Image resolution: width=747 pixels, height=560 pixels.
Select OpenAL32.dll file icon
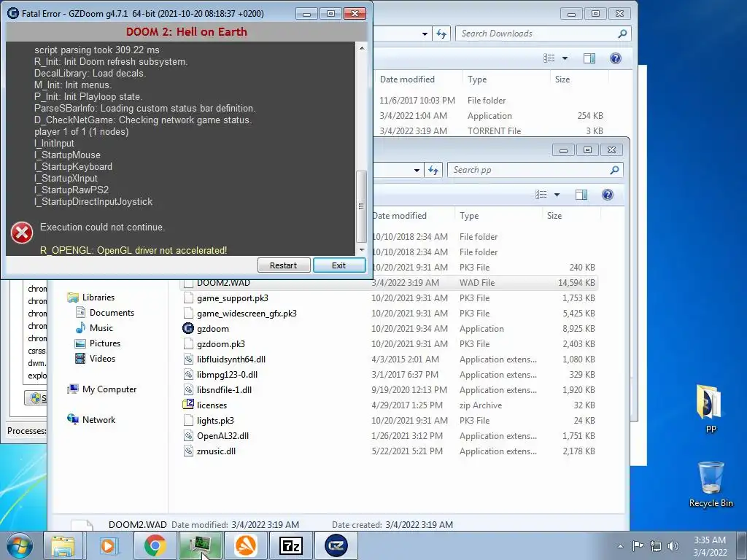(188, 436)
